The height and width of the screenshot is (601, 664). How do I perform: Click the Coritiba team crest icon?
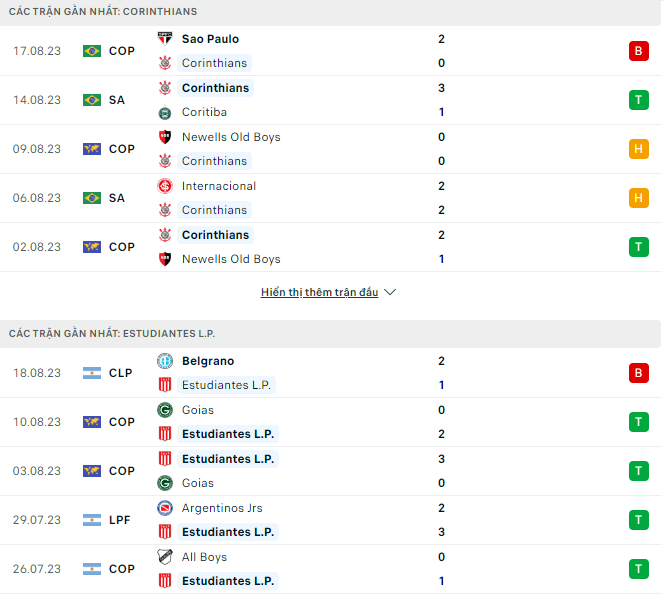[165, 112]
